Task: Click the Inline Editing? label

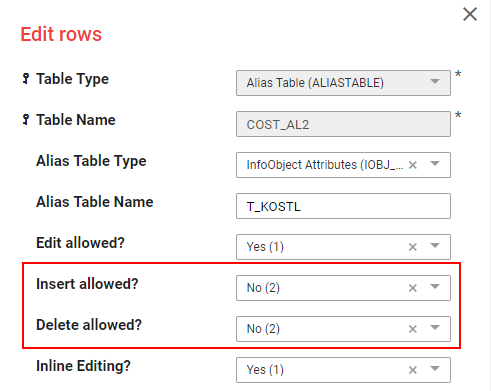Action: click(83, 366)
